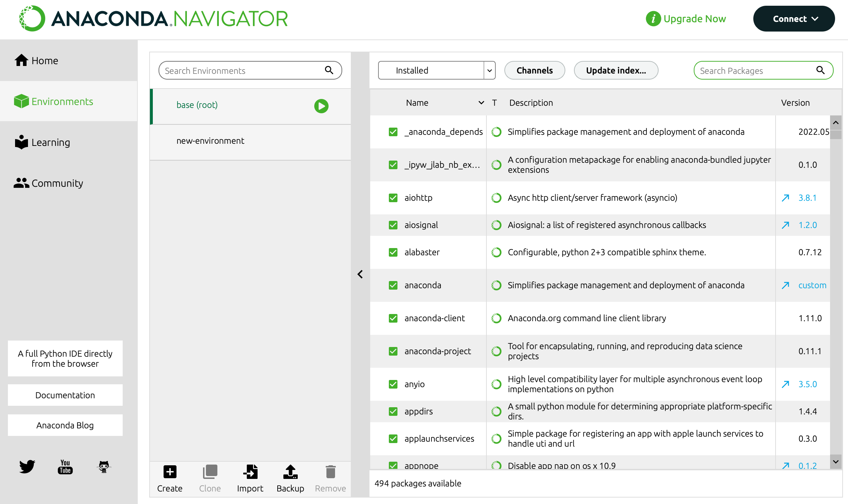Select the new-environment environment
The width and height of the screenshot is (848, 504).
[250, 142]
